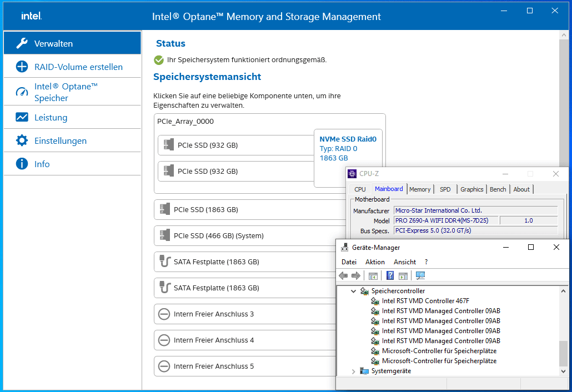
Task: Open Aktion menu in Geräte-Manager
Action: click(375, 262)
